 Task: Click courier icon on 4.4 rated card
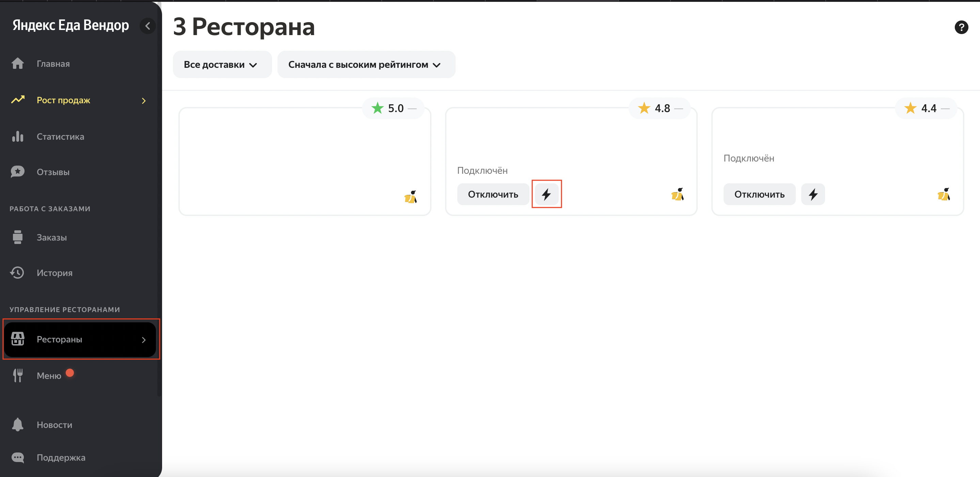pos(944,194)
